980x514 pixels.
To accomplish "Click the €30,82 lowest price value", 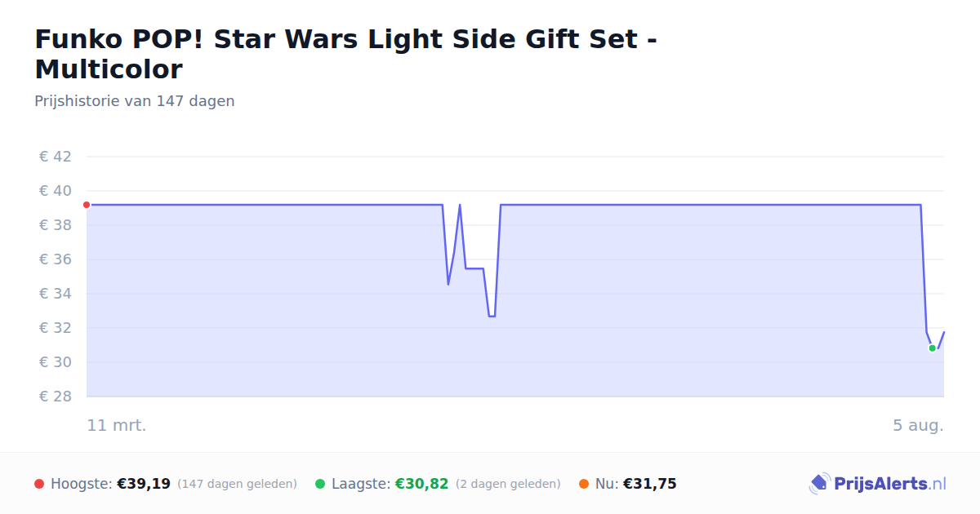I will [422, 484].
